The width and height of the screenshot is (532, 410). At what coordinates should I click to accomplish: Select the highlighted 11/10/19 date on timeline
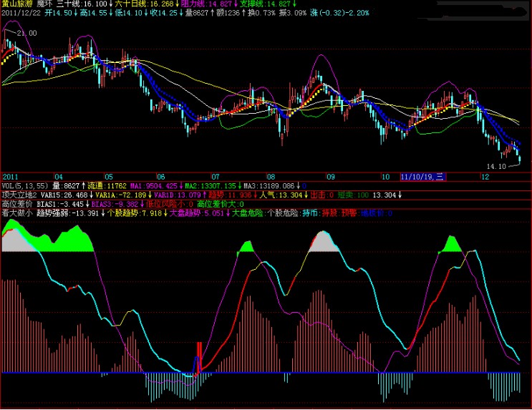click(x=422, y=176)
